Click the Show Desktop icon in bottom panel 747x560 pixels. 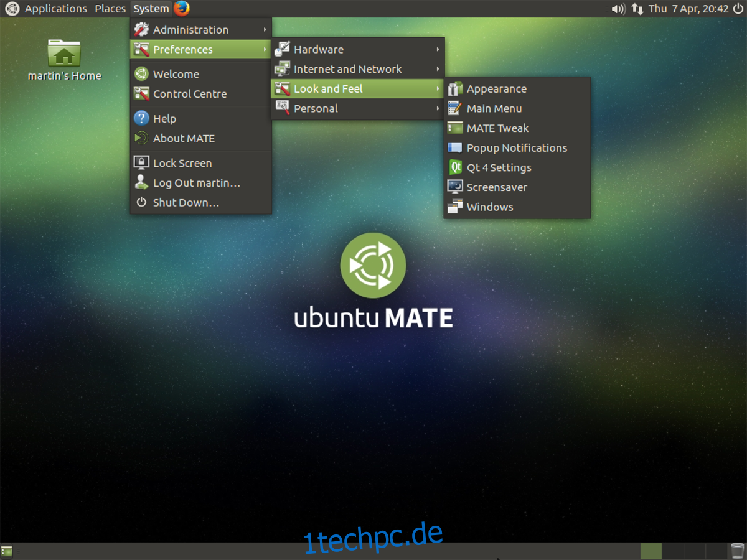click(x=7, y=551)
